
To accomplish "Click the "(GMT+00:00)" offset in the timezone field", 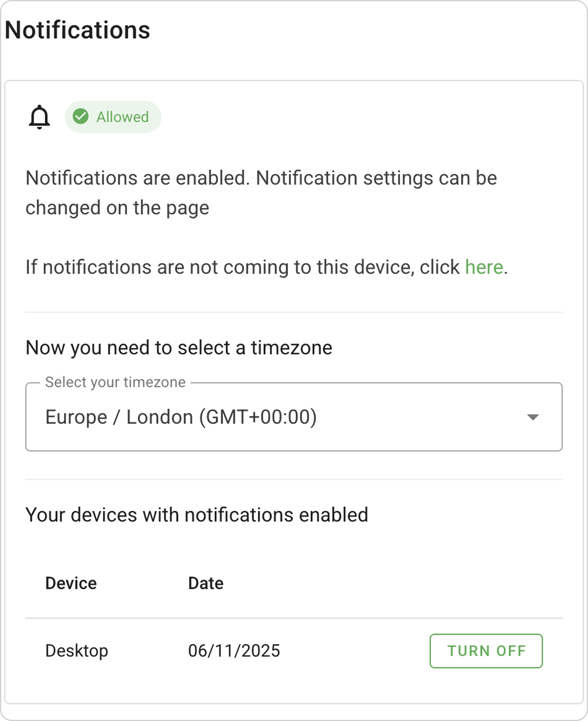I will tap(258, 417).
